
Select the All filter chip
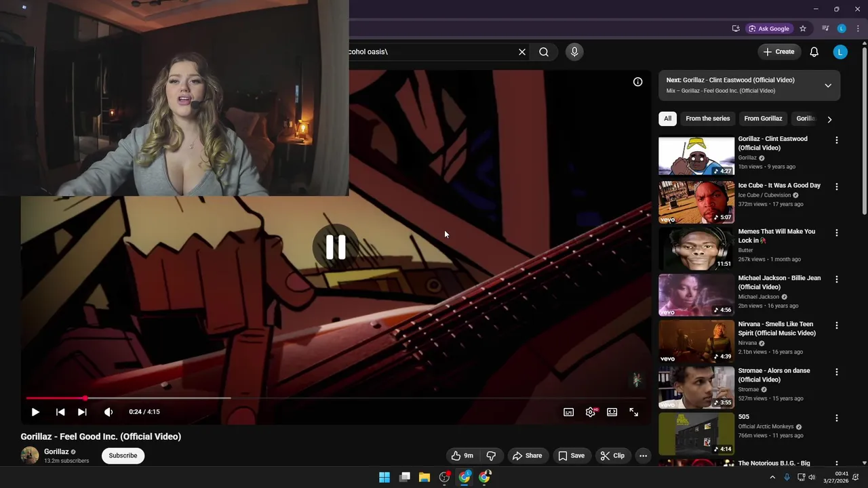tap(667, 119)
